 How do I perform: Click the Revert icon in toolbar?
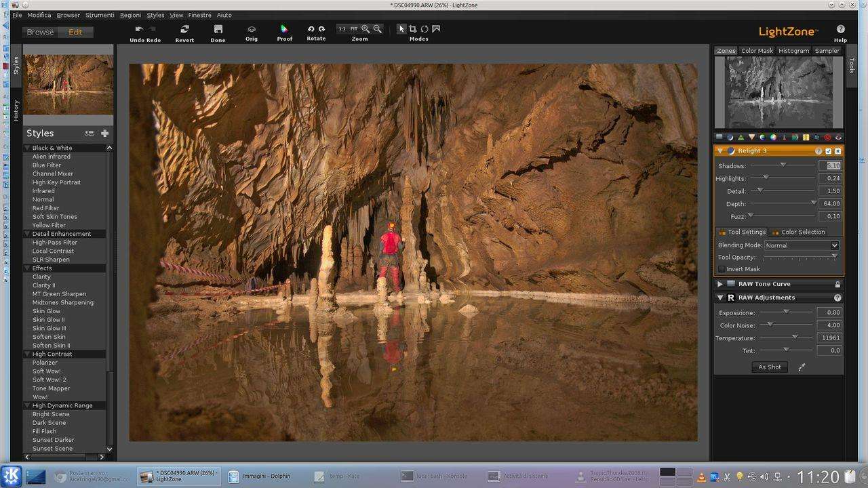click(x=184, y=29)
